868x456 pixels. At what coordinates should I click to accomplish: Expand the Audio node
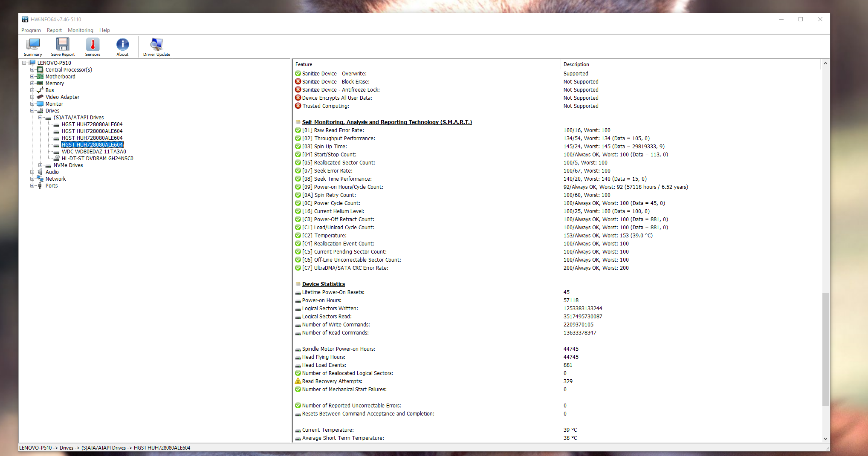32,172
